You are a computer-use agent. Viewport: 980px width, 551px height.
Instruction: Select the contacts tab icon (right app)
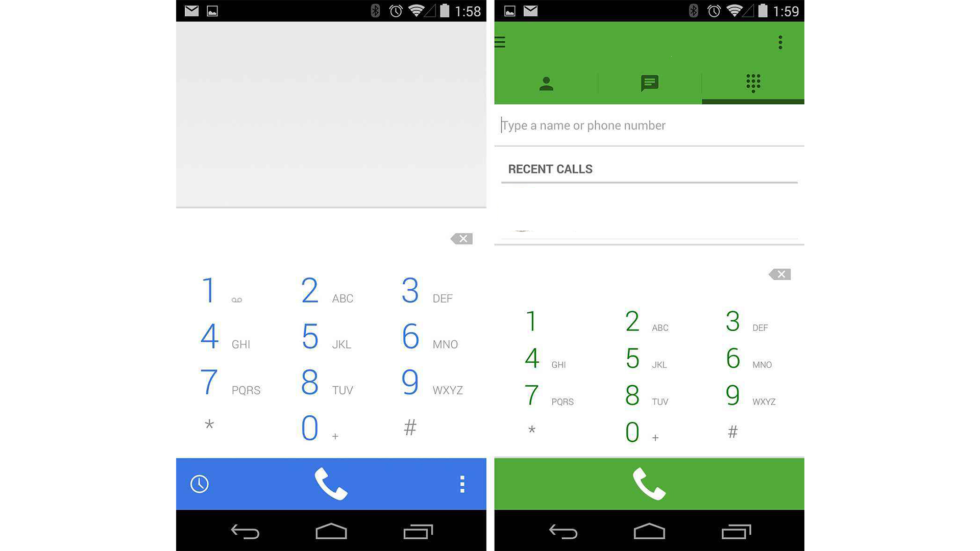tap(546, 82)
